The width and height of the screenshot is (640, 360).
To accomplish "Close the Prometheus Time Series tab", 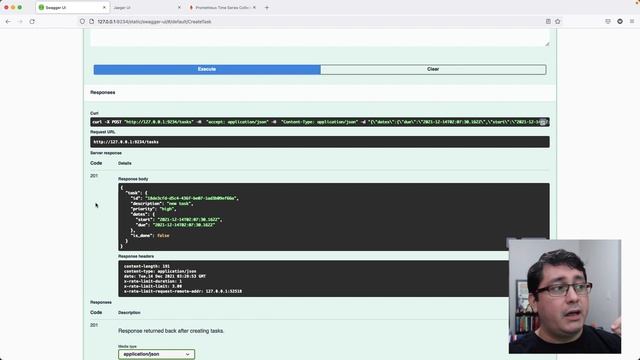I will coord(254,7).
